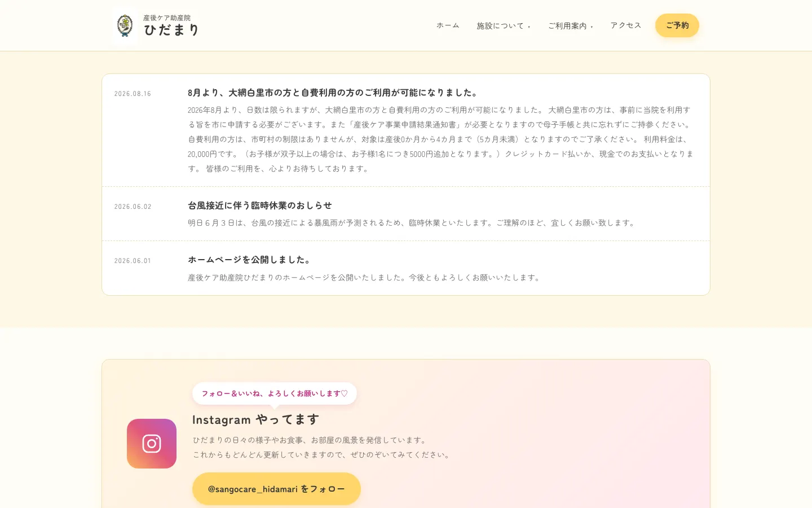Open the Instagram logo icon
The width and height of the screenshot is (812, 508).
tap(152, 444)
